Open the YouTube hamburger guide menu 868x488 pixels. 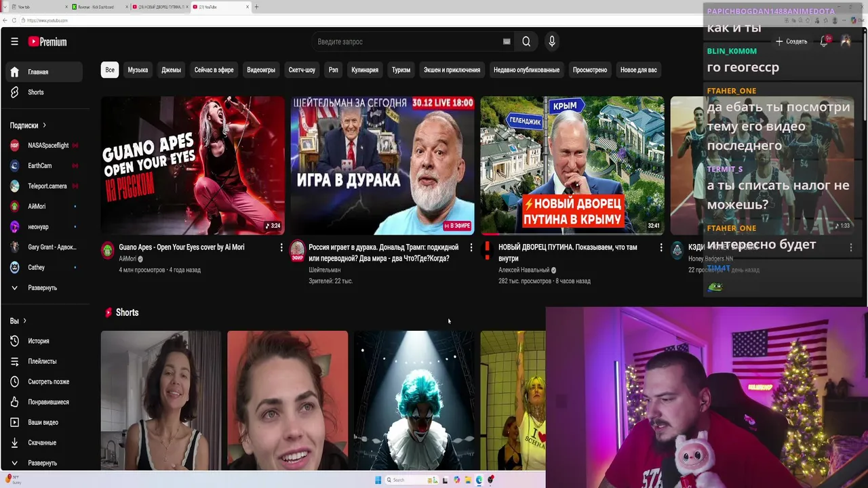click(x=14, y=41)
